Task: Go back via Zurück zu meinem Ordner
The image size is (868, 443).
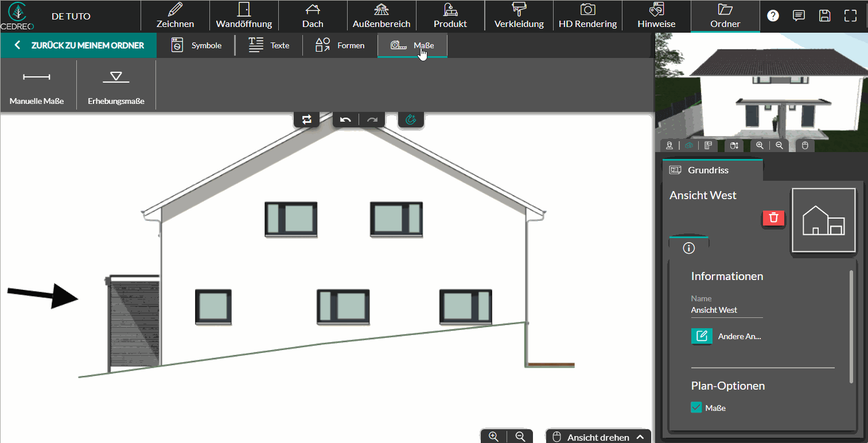Action: coord(79,45)
